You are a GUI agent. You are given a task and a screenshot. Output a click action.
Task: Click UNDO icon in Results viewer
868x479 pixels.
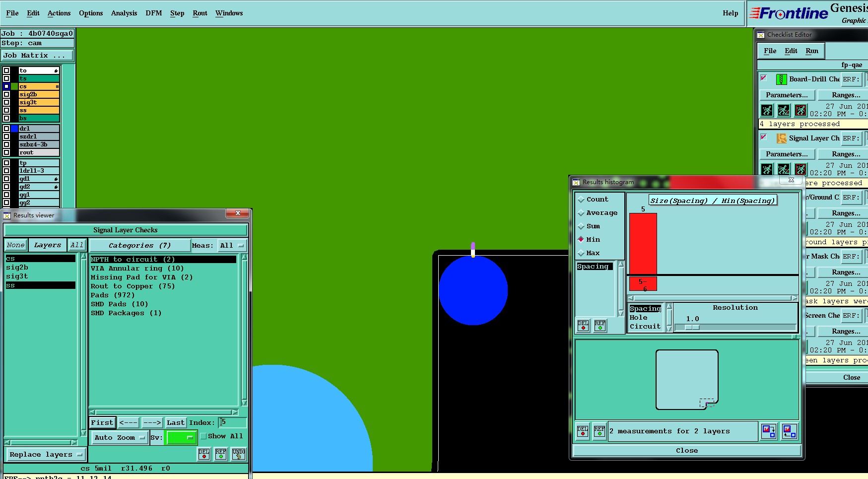point(239,454)
